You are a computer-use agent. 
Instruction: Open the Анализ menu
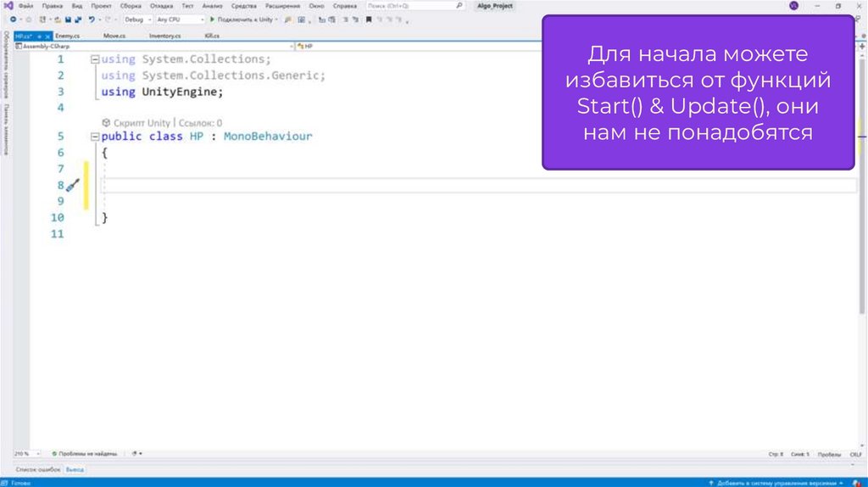pyautogui.click(x=212, y=6)
